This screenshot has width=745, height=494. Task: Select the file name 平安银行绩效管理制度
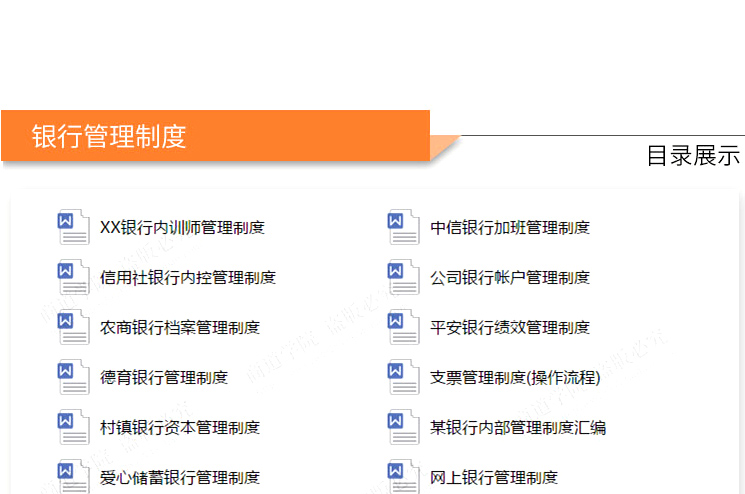(x=510, y=328)
